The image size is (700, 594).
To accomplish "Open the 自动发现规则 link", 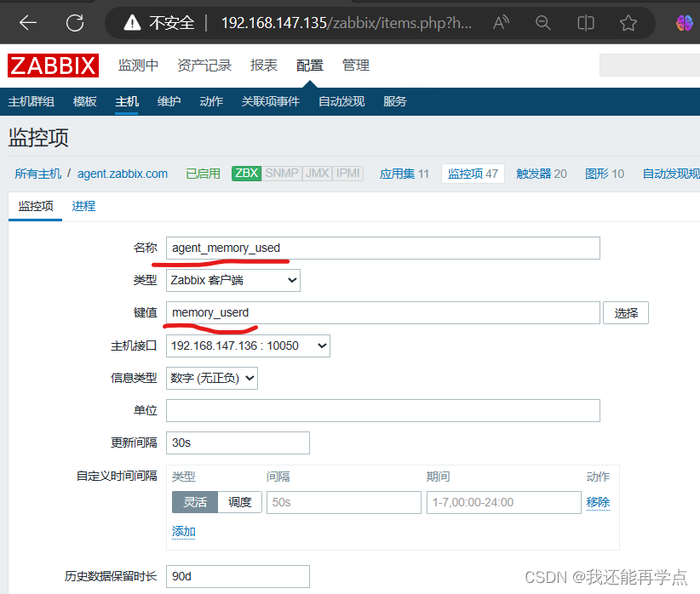I will point(671,174).
